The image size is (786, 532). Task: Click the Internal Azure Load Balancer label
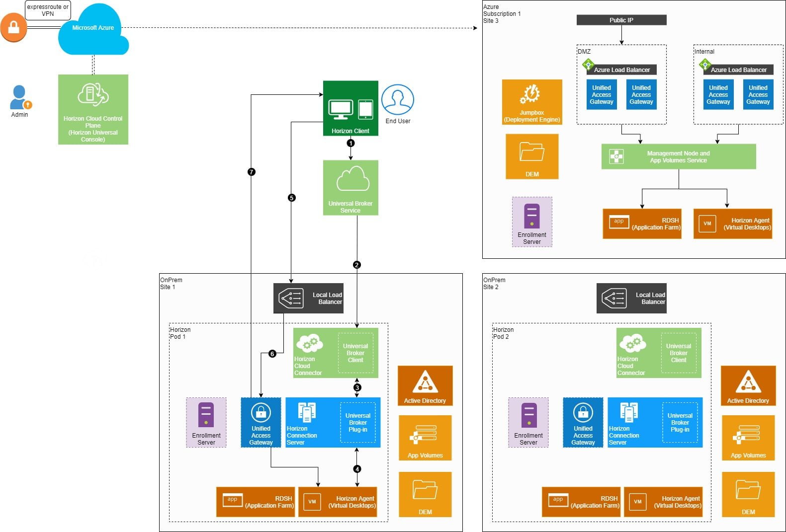coord(738,70)
